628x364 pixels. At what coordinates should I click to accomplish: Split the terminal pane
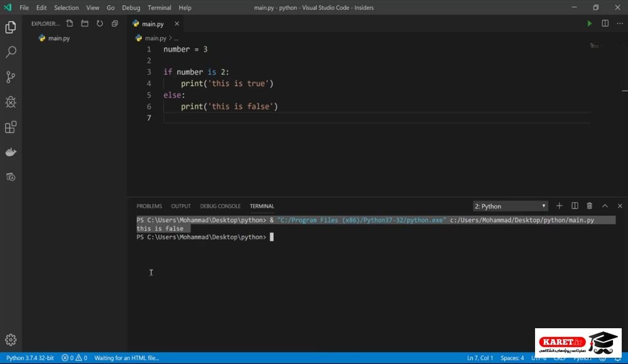tap(575, 206)
